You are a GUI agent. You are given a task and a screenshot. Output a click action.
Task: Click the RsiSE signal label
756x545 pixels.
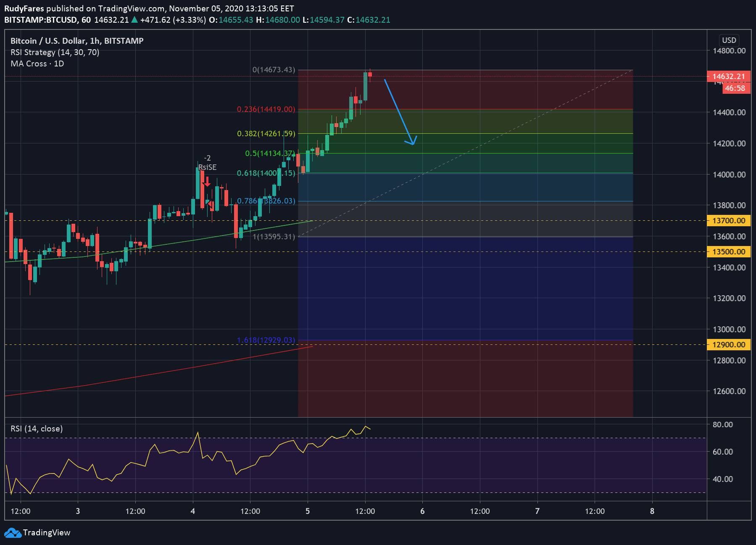pyautogui.click(x=208, y=167)
